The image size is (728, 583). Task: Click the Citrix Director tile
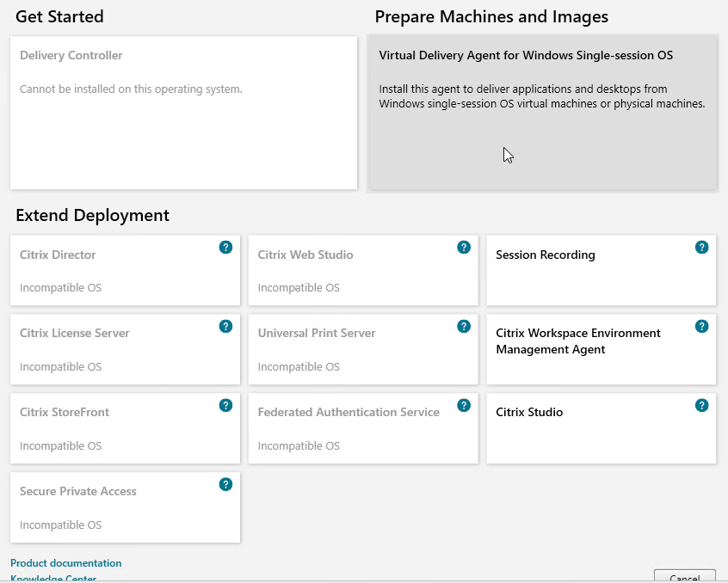(x=126, y=270)
